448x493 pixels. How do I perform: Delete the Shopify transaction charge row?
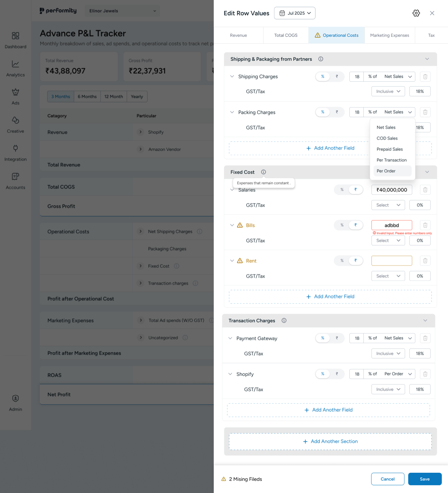tap(425, 374)
